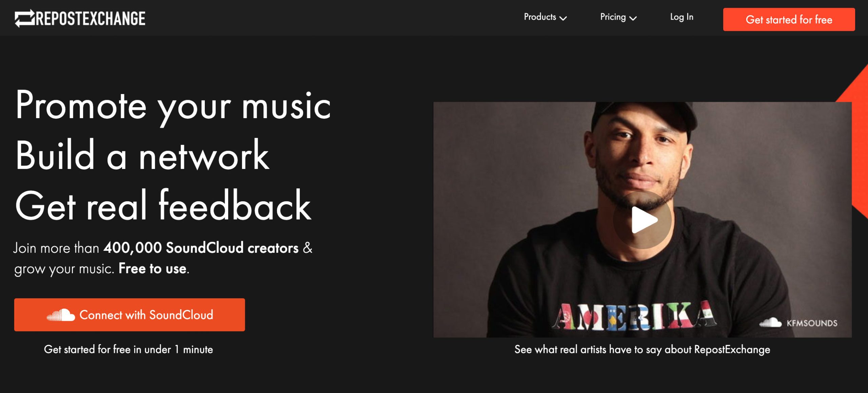The width and height of the screenshot is (868, 393).
Task: Click the SoundCloud cloud icon in the orange button
Action: point(61,315)
